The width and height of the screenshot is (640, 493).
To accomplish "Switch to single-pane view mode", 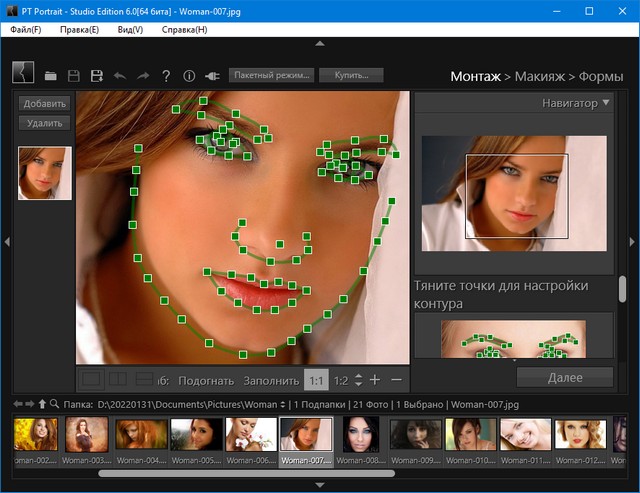I will (x=91, y=379).
